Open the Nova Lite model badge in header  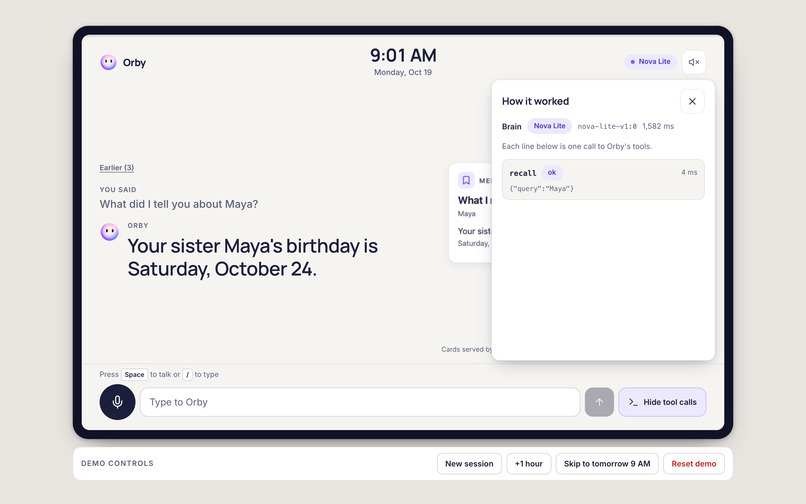(650, 62)
